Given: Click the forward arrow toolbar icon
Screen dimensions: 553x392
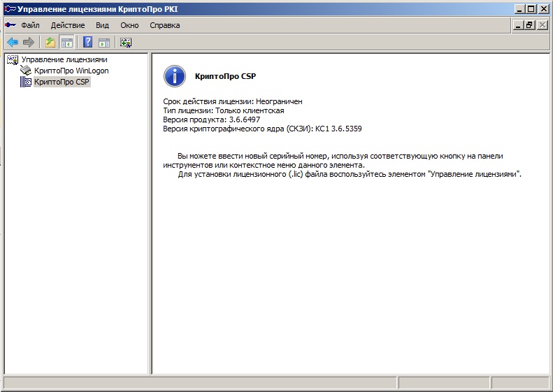Looking at the screenshot, I should (29, 43).
